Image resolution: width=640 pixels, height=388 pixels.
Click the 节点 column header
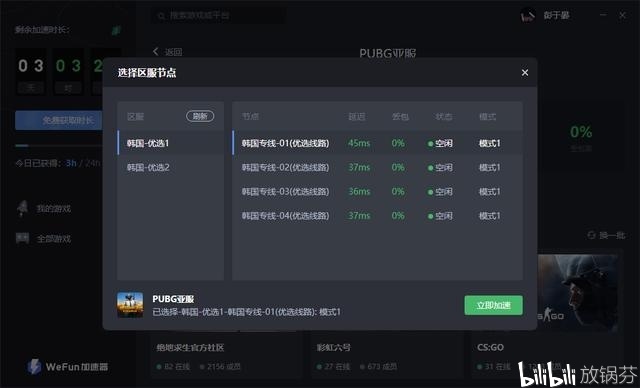pos(251,116)
